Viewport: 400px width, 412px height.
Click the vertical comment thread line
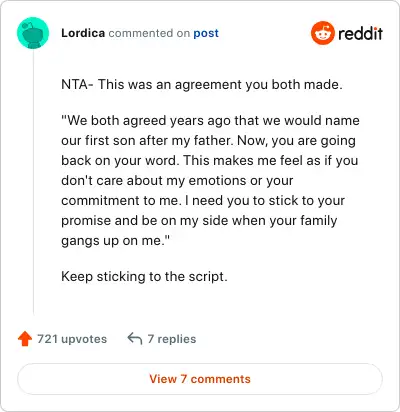33,182
